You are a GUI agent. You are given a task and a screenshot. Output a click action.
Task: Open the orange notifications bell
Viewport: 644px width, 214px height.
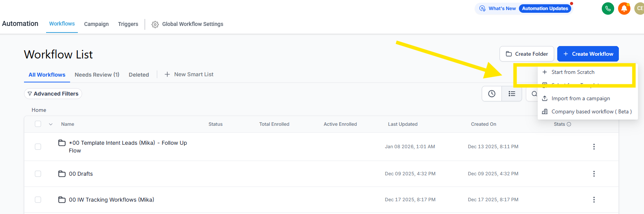(x=624, y=9)
